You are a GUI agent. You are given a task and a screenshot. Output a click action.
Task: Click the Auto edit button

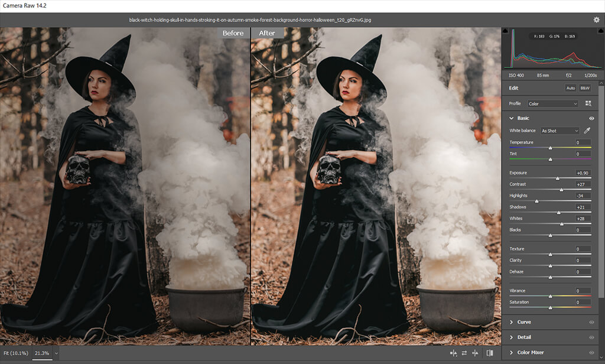click(x=571, y=88)
